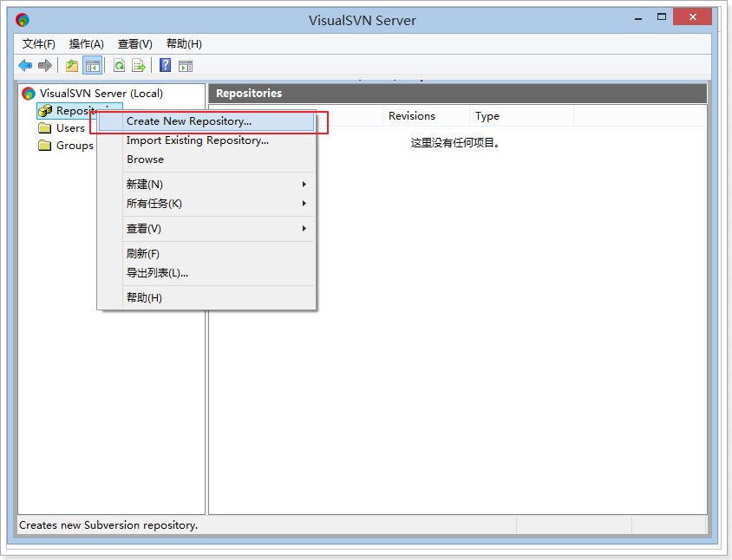The height and width of the screenshot is (560, 732).
Task: Close the VisualSVN Server window
Action: [x=693, y=17]
